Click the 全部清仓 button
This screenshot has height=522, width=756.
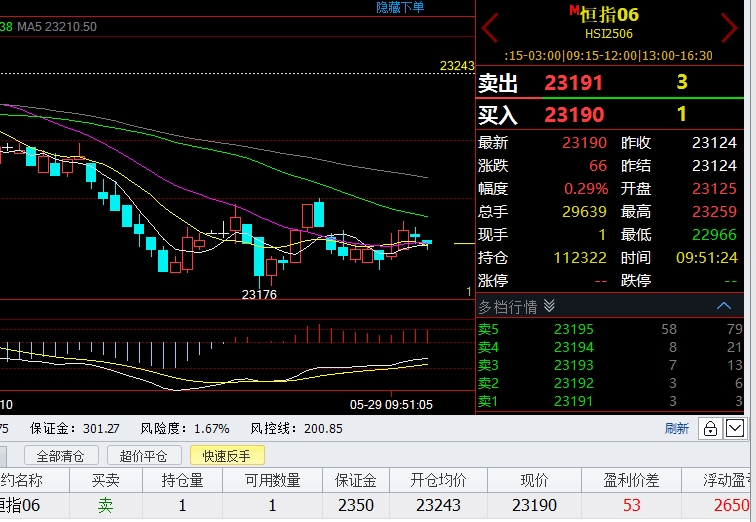coord(61,455)
